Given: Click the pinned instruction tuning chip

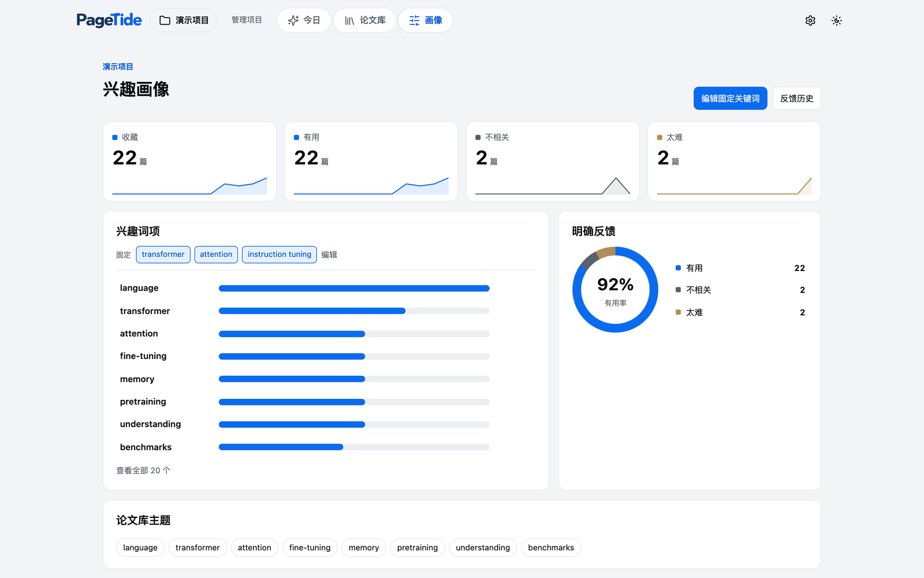Looking at the screenshot, I should tap(280, 254).
